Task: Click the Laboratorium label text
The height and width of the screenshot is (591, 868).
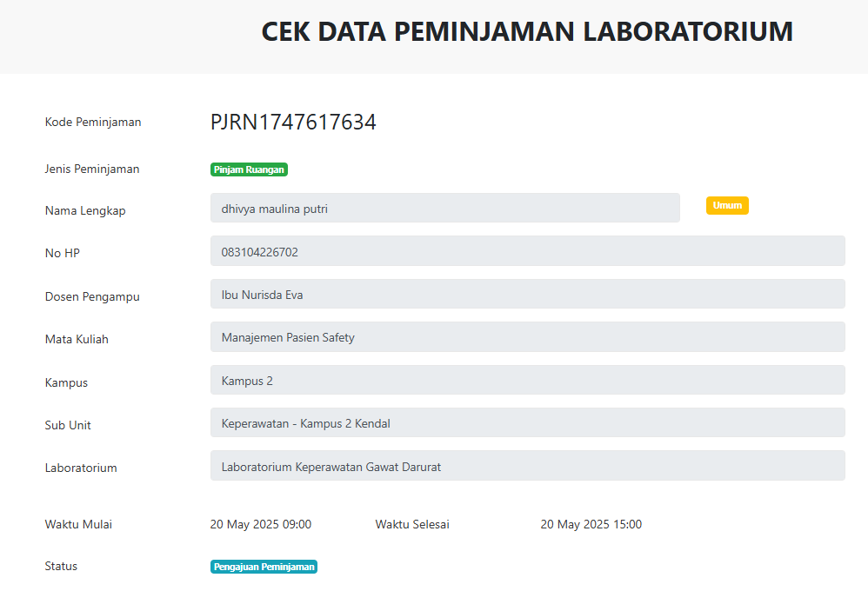Action: tap(81, 468)
